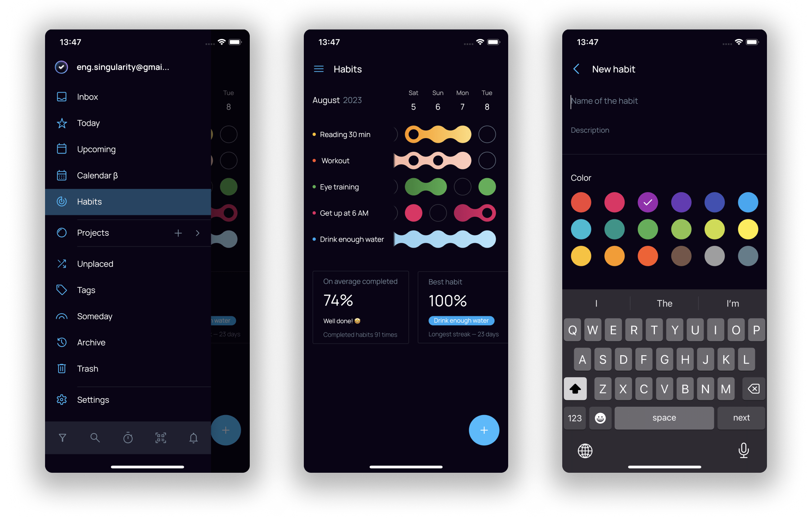Click the notification bell icon
This screenshot has width=812, height=529.
click(193, 438)
